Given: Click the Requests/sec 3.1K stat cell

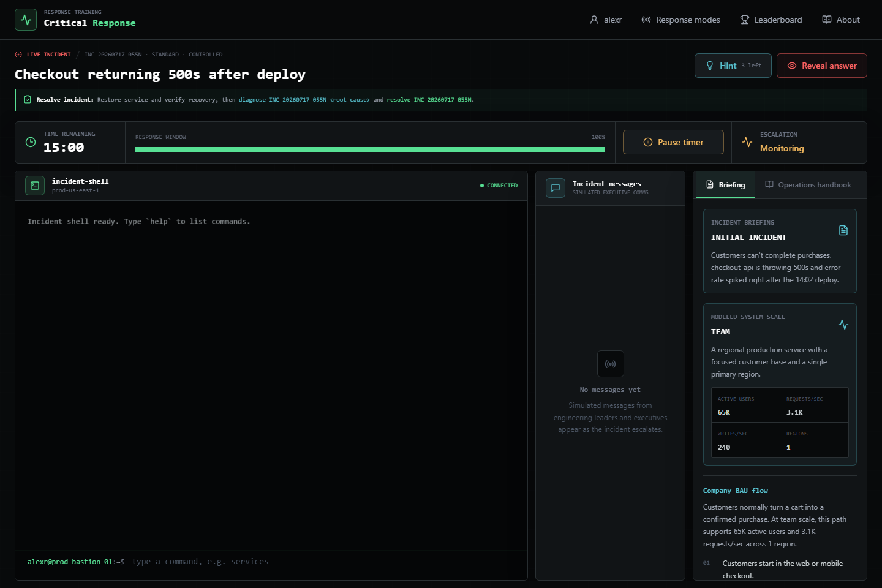Looking at the screenshot, I should pos(814,405).
